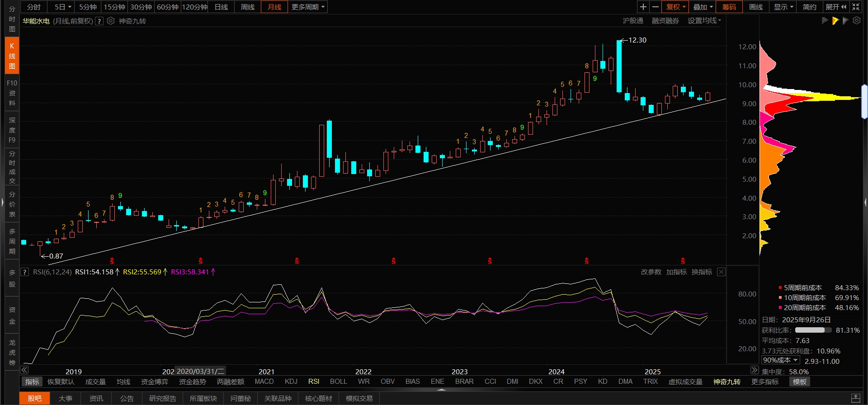
Task: Open the RSI help question mark
Action: (x=25, y=272)
